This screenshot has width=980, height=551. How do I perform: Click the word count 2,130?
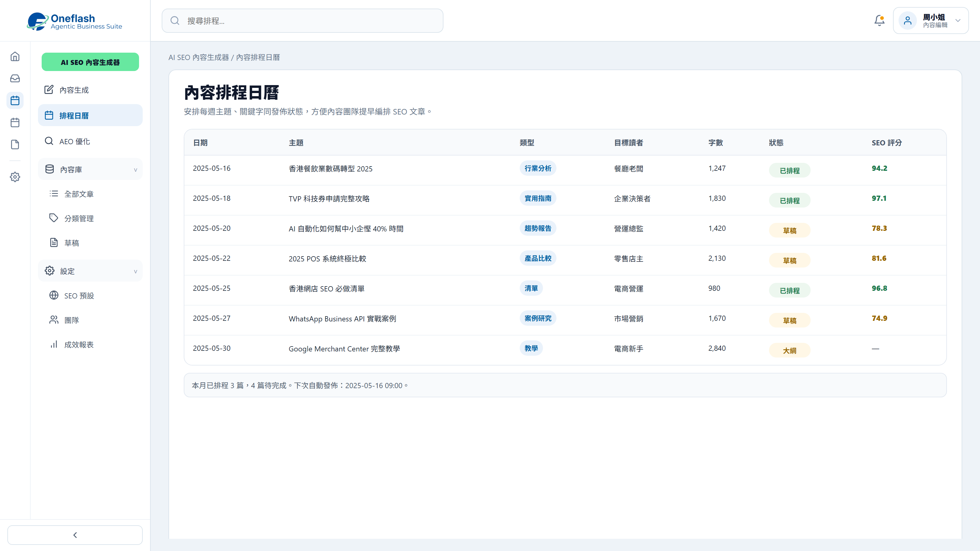717,258
